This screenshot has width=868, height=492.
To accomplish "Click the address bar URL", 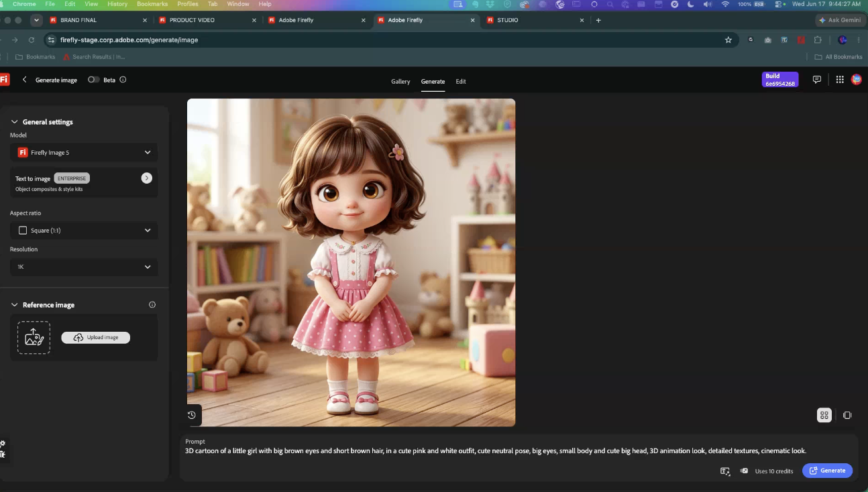I will coord(129,40).
